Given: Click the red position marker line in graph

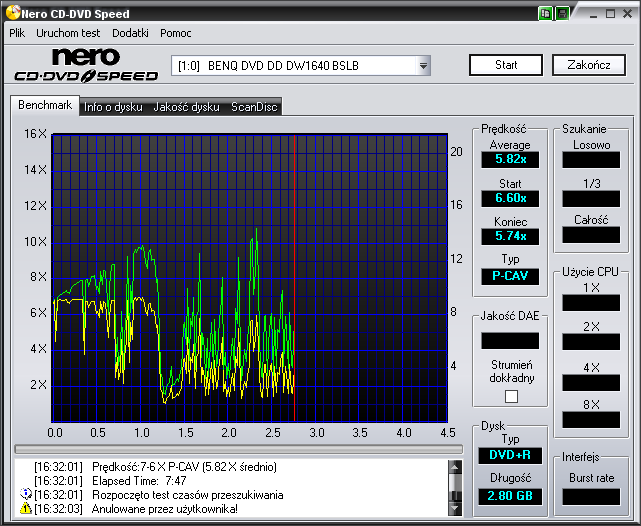Looking at the screenshot, I should [x=294, y=278].
